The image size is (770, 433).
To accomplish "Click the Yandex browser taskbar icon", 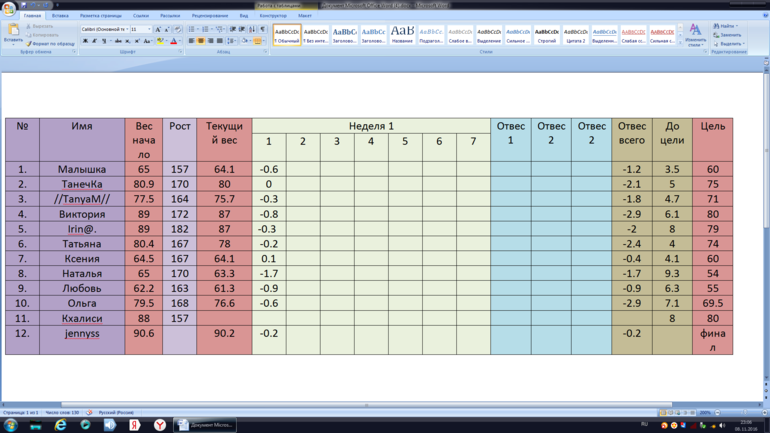I will point(159,425).
